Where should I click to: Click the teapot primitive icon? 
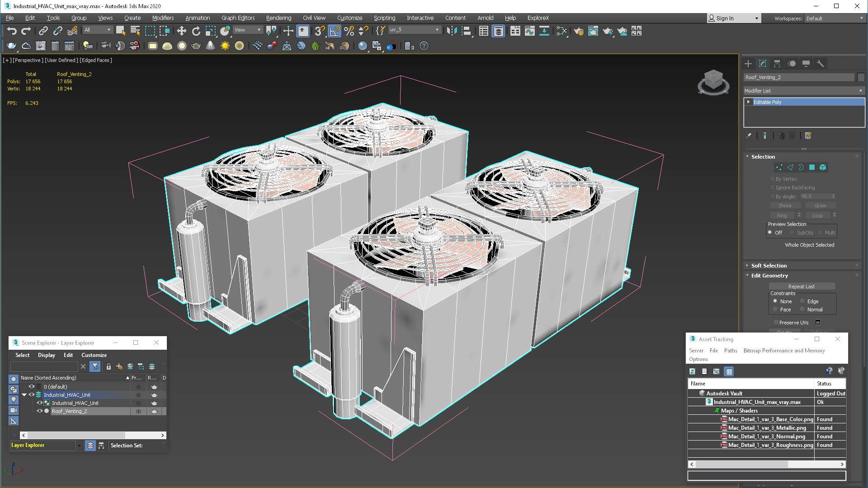[196, 46]
